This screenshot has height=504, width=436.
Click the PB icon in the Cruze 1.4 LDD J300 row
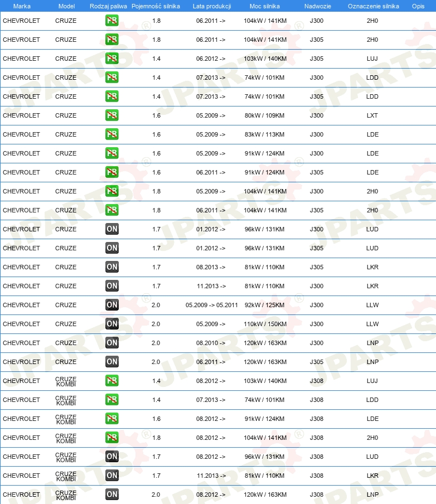112,77
